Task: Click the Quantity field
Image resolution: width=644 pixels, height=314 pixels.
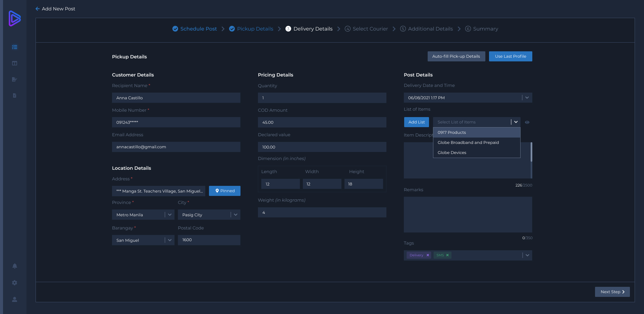Action: pos(322,98)
